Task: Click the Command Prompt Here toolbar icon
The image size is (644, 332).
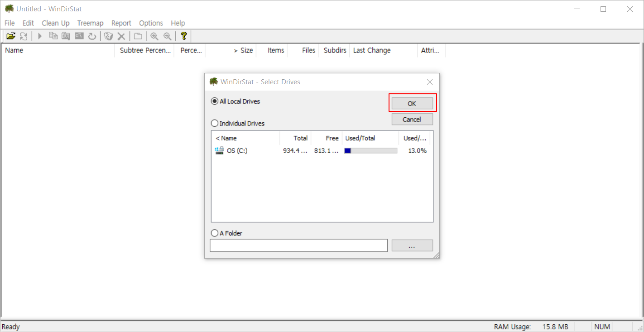Action: tap(79, 36)
